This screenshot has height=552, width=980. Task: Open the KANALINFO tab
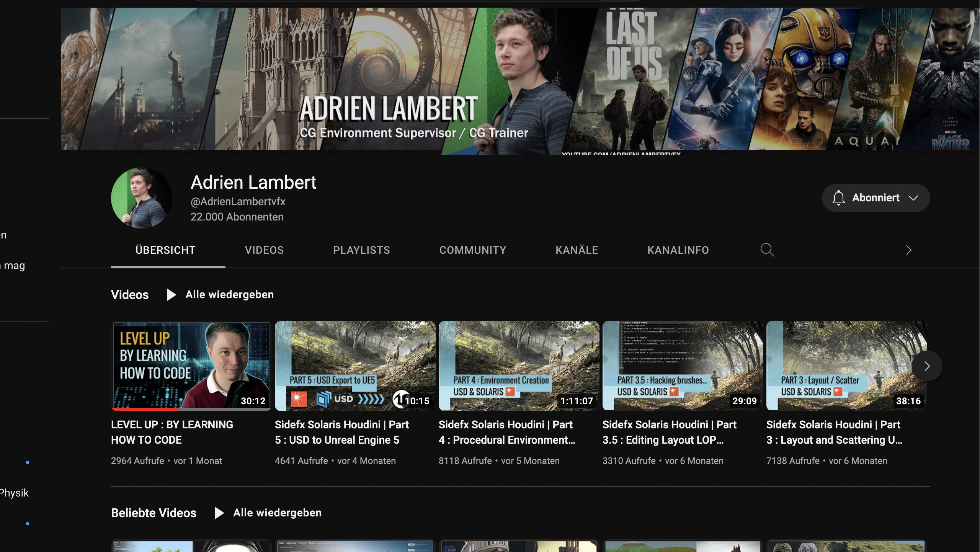pos(678,250)
